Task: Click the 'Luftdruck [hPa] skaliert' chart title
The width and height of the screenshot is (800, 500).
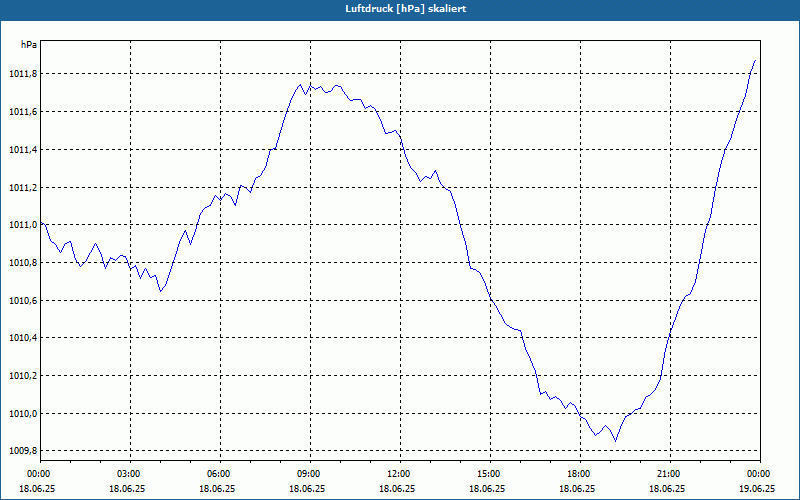Action: [x=406, y=9]
